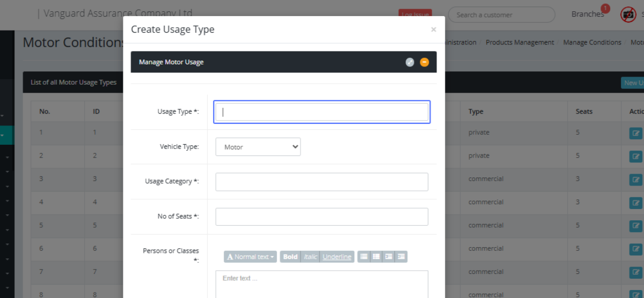This screenshot has width=644, height=298.
Task: Click the no-photo profile avatar icon
Action: 628,14
